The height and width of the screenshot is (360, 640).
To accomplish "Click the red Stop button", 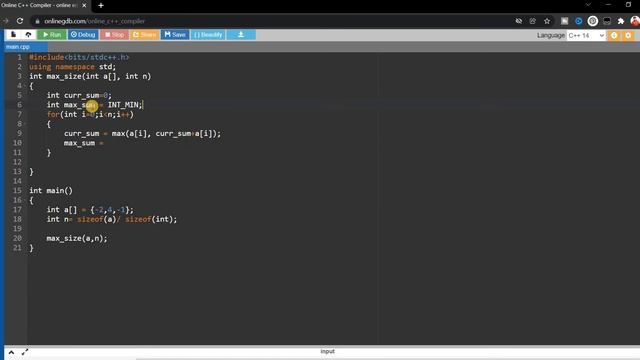I will [x=114, y=35].
